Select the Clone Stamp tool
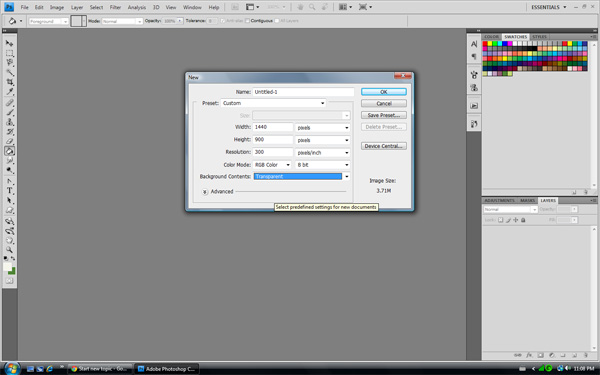 pyautogui.click(x=9, y=122)
